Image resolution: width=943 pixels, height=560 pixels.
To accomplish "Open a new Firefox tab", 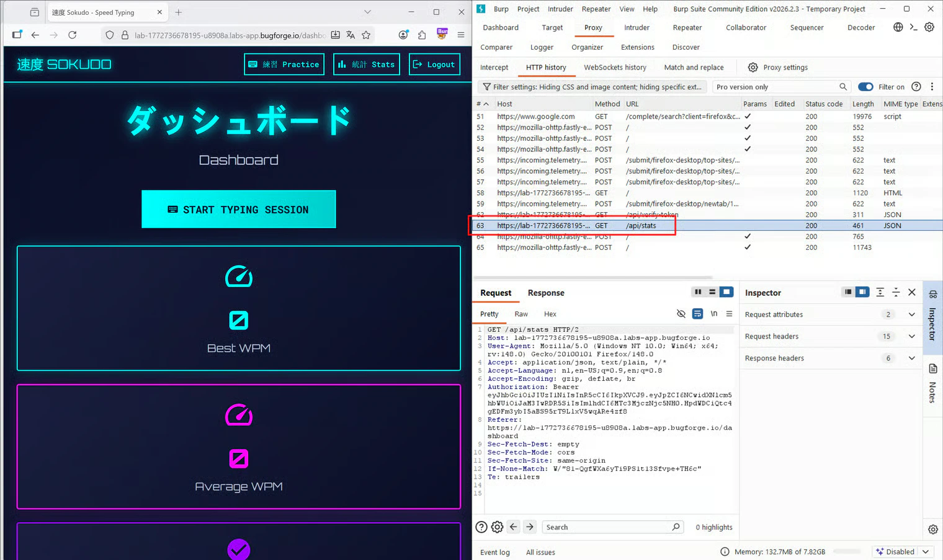I will (179, 12).
